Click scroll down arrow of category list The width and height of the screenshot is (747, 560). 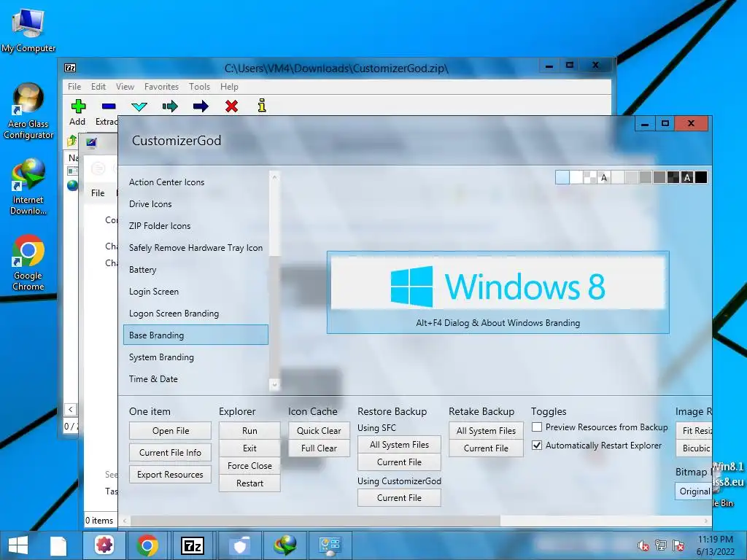pos(274,384)
